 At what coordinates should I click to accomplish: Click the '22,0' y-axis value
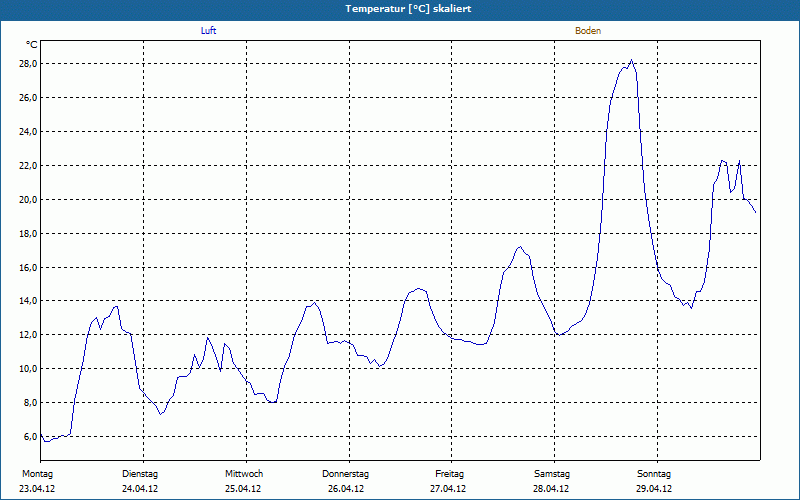coord(28,165)
